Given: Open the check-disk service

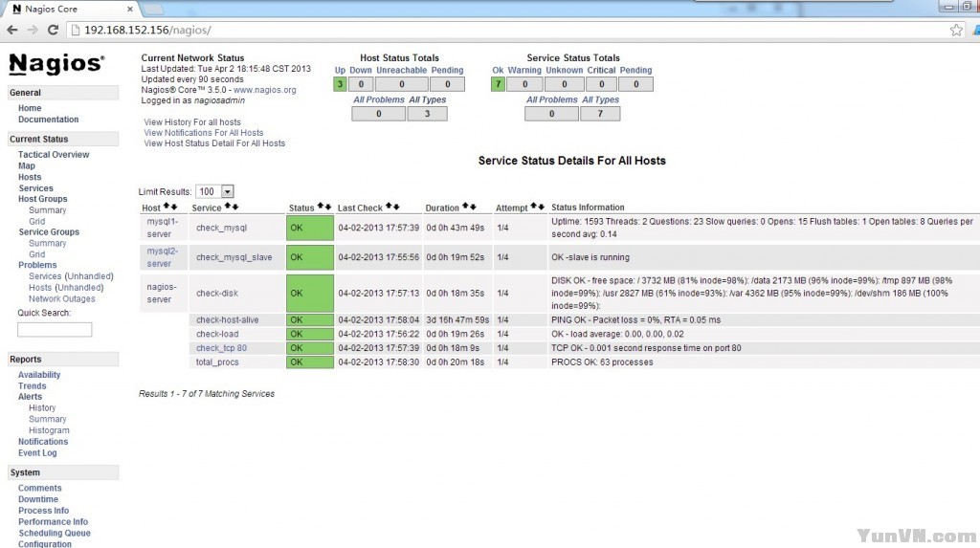Looking at the screenshot, I should point(217,293).
